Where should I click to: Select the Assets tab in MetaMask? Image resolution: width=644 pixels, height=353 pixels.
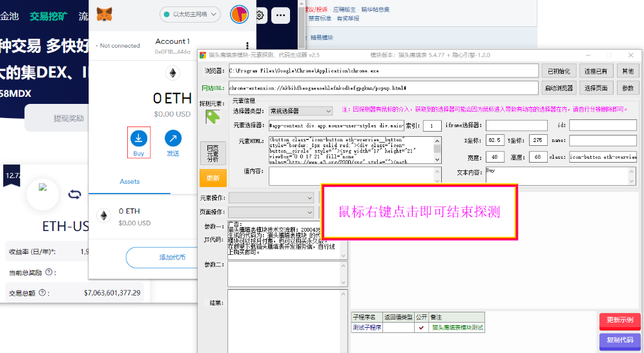pos(129,181)
